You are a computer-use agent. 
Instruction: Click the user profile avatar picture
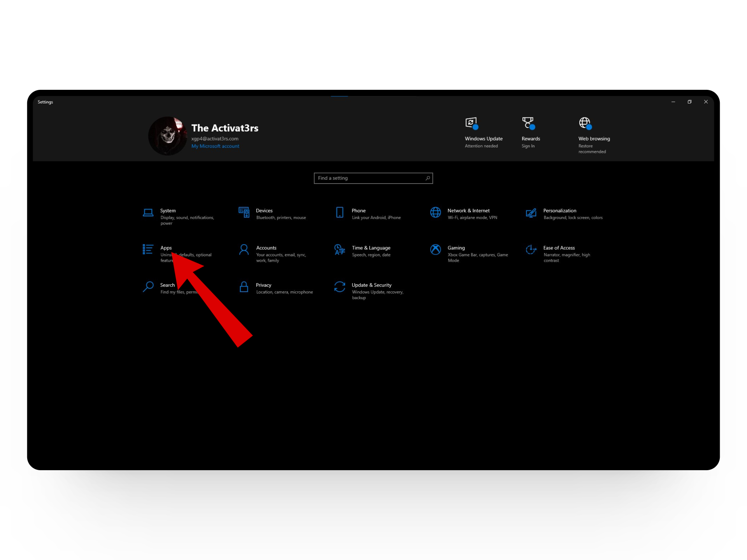[168, 136]
